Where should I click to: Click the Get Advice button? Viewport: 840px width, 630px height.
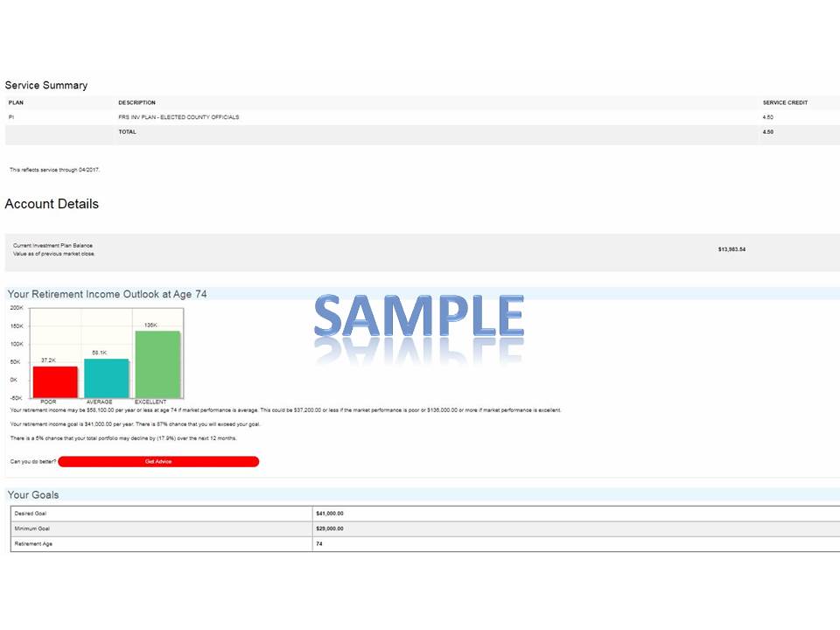pyautogui.click(x=157, y=461)
